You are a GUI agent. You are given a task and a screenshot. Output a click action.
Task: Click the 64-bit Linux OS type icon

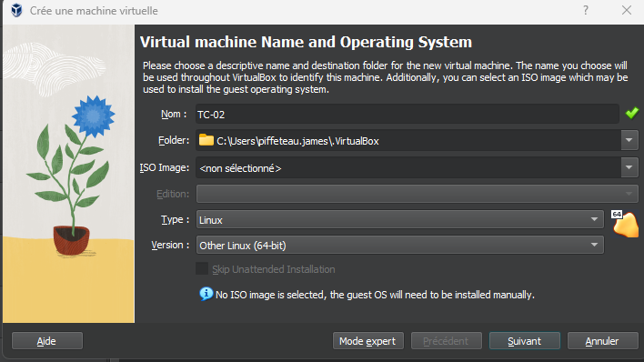pos(626,224)
